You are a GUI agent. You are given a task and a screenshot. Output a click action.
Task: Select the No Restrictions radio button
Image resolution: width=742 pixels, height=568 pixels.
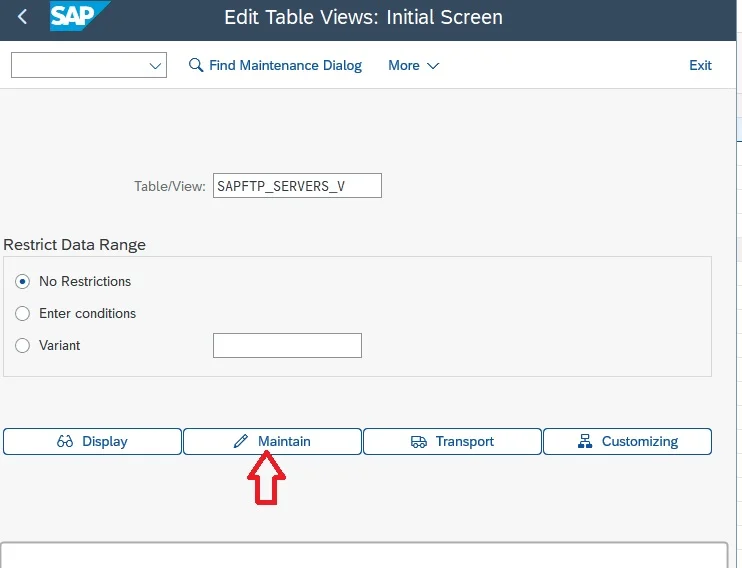(x=22, y=282)
